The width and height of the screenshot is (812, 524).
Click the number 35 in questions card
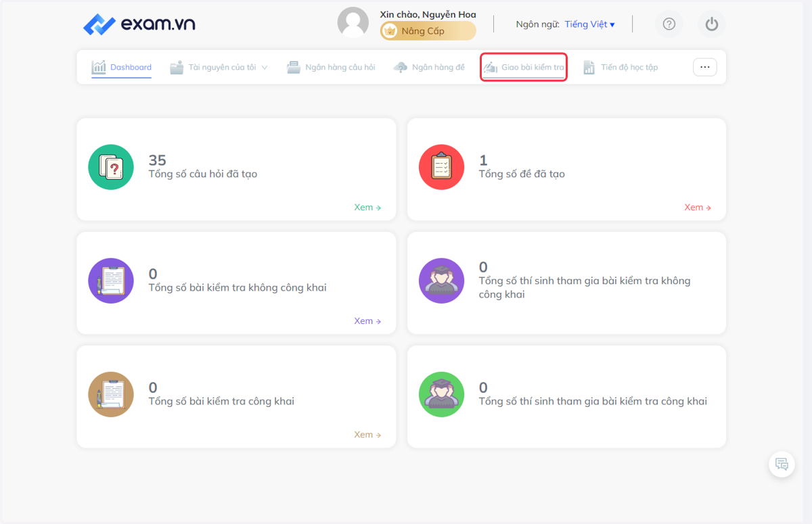point(157,160)
